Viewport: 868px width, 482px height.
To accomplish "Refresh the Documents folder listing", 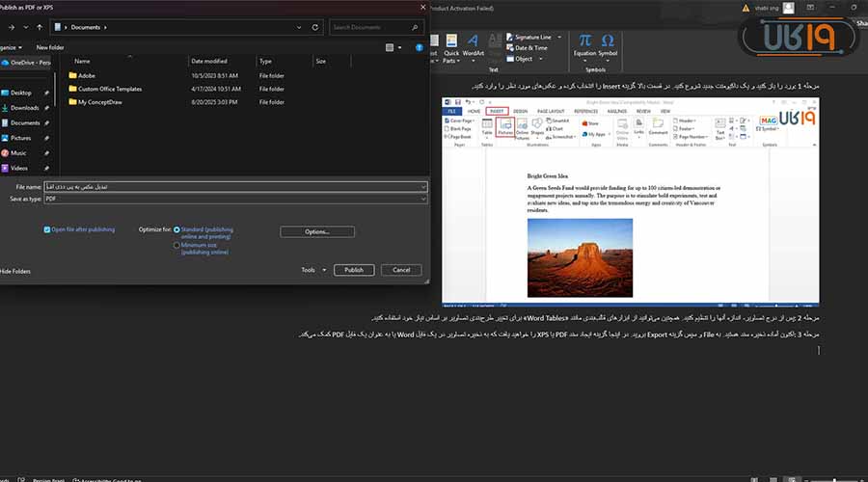I will (x=316, y=27).
